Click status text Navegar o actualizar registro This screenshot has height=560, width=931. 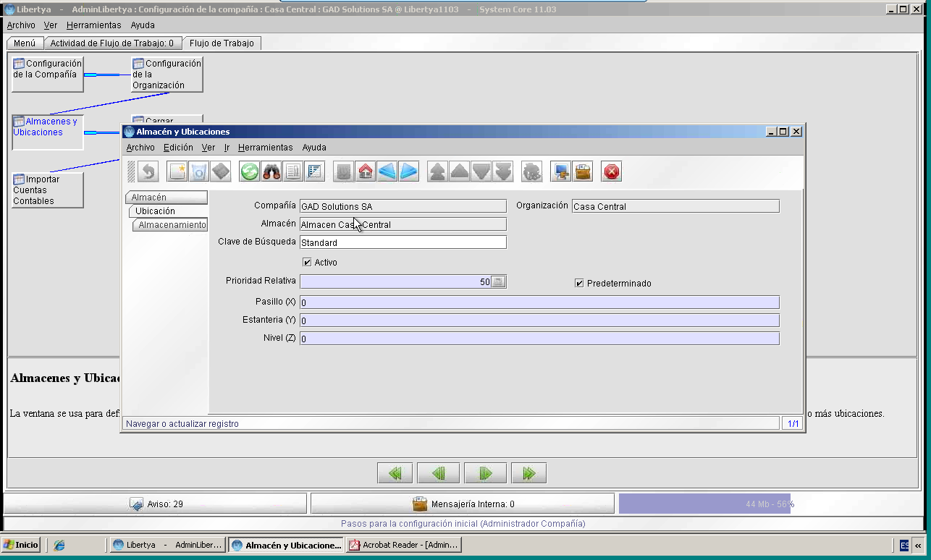182,424
